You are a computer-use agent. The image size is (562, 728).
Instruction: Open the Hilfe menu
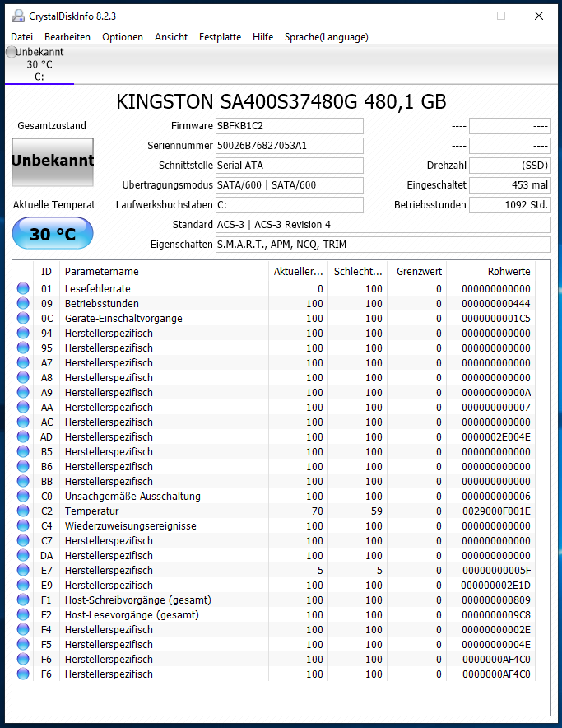[262, 37]
